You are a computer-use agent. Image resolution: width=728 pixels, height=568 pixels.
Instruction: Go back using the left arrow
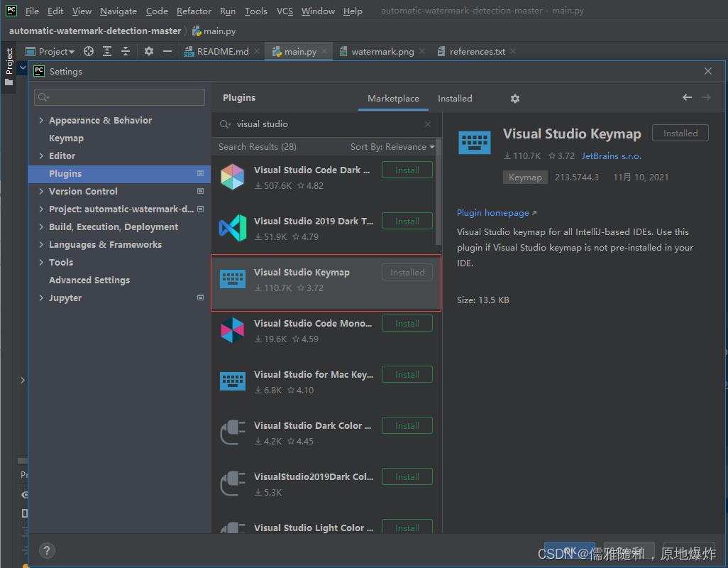[x=687, y=97]
